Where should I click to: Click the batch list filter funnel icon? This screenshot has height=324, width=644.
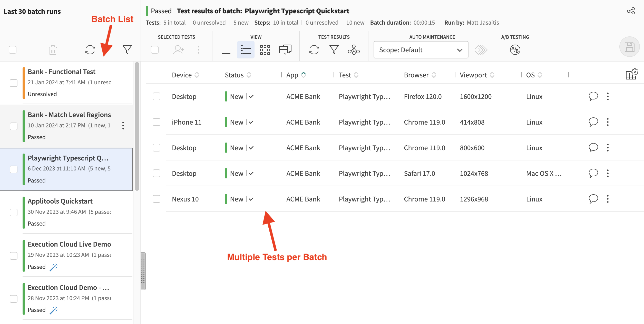127,49
